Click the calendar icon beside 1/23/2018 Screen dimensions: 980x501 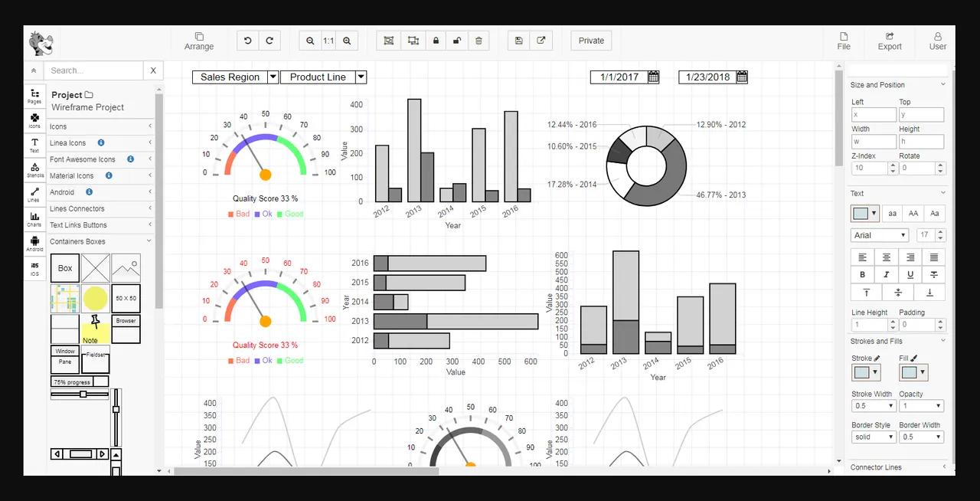[742, 77]
